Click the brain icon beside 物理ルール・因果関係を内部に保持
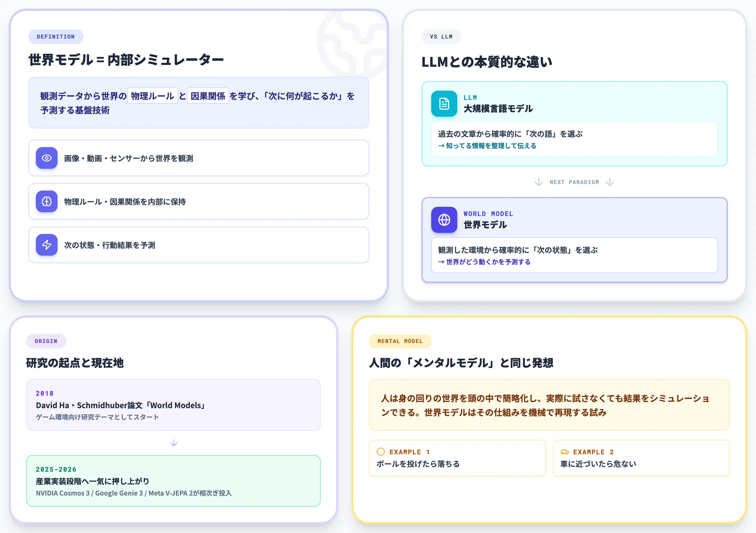 click(x=46, y=201)
